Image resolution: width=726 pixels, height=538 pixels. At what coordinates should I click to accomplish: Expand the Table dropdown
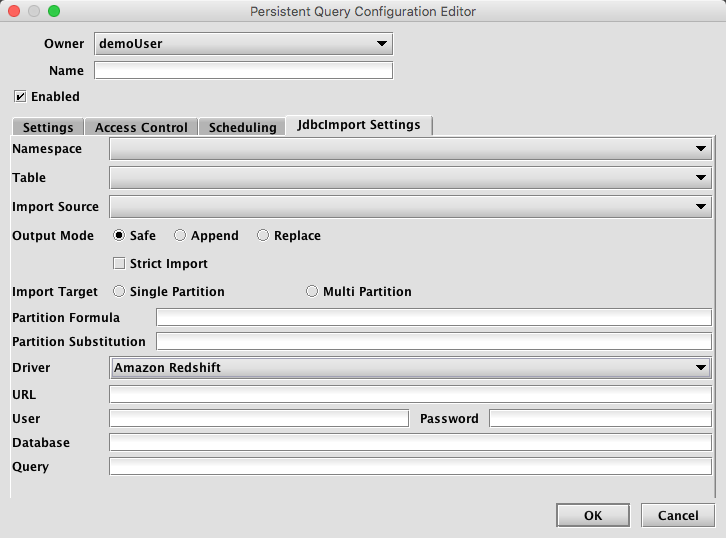(410, 178)
